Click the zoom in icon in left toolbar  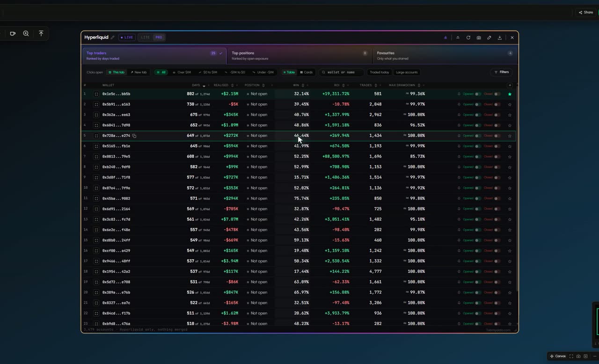(26, 33)
